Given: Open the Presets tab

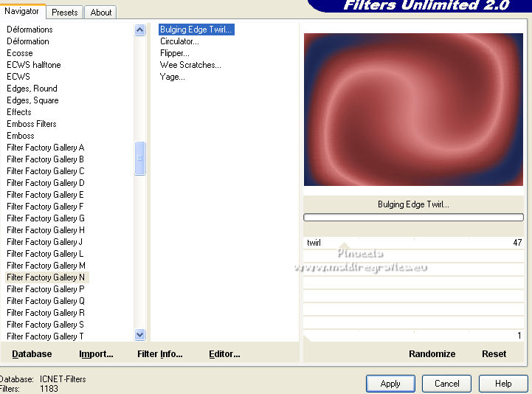Looking at the screenshot, I should 64,13.
